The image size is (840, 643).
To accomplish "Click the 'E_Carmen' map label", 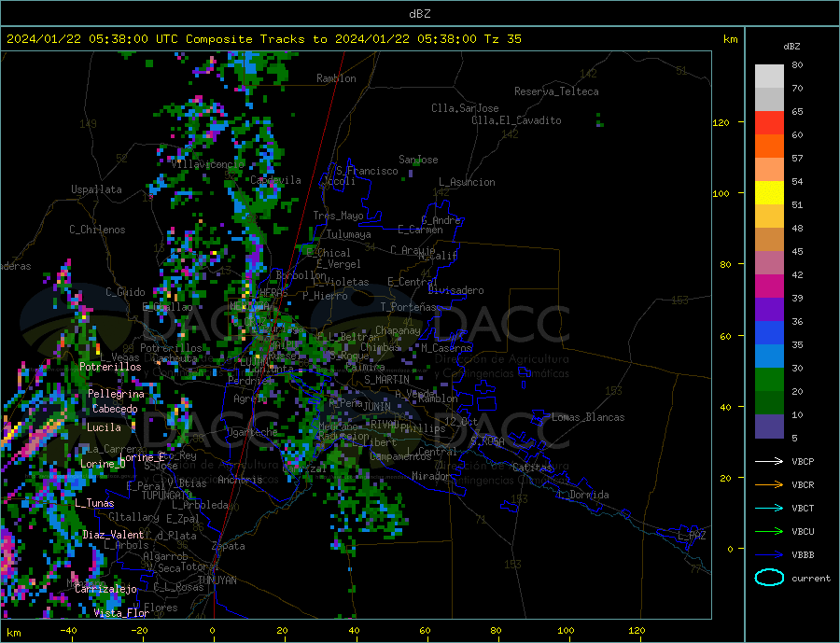I will tap(420, 230).
